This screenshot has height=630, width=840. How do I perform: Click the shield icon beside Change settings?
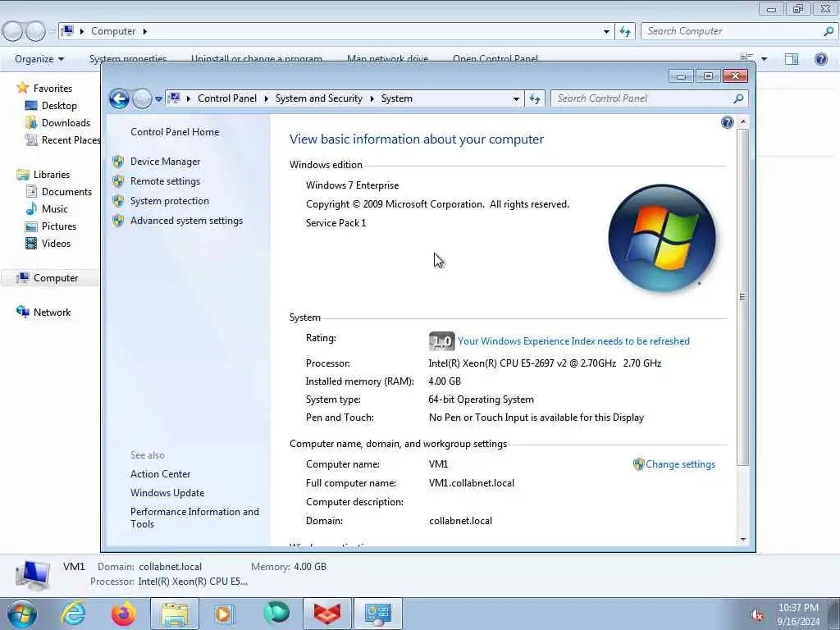point(638,464)
